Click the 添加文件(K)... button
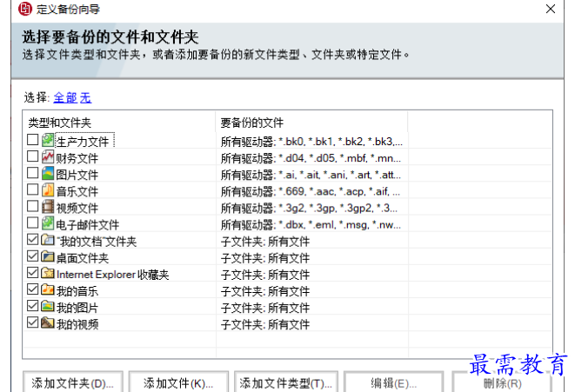Screen dimensions: 575x392 pos(178,383)
